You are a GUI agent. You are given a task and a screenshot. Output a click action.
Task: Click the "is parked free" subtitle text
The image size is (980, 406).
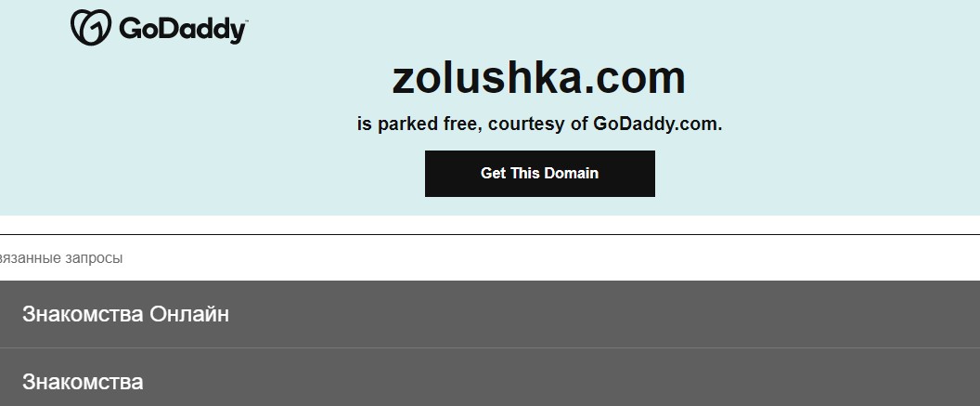click(419, 124)
